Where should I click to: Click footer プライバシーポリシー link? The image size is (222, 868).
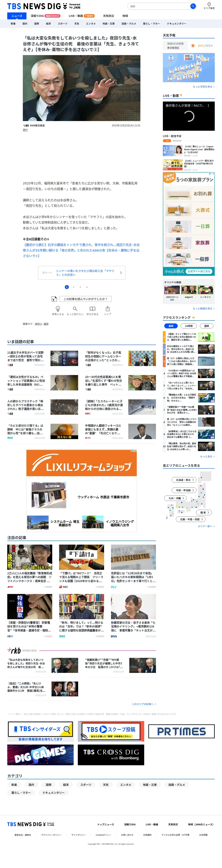coord(51,835)
